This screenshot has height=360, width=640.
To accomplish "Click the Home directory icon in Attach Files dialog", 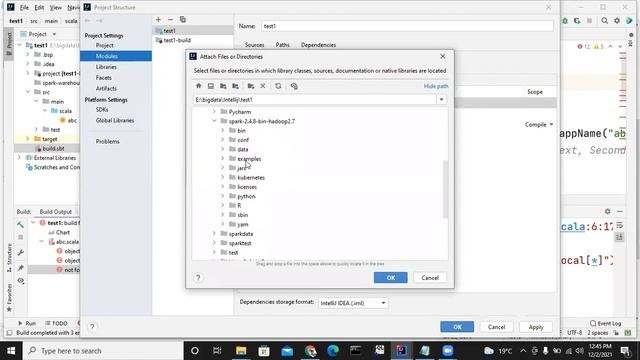I will 198,86.
